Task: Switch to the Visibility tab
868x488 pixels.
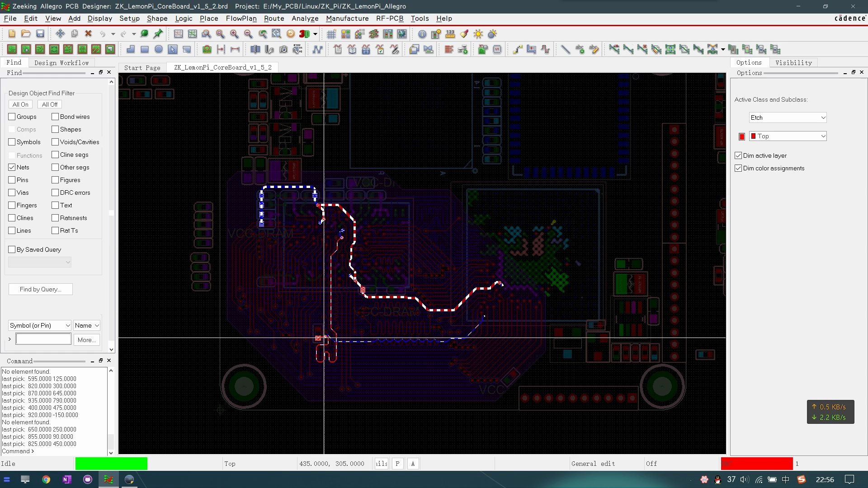Action: tap(793, 62)
